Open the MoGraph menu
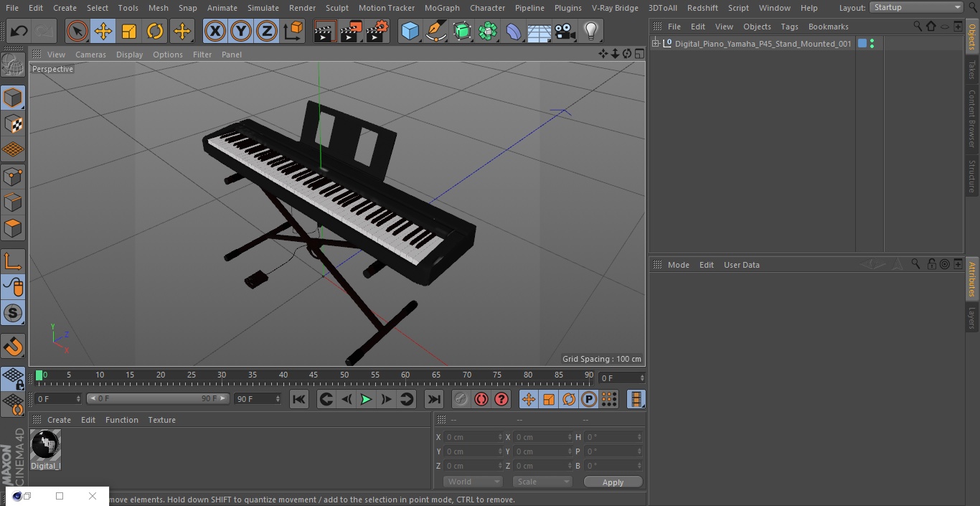980x506 pixels. [x=442, y=8]
